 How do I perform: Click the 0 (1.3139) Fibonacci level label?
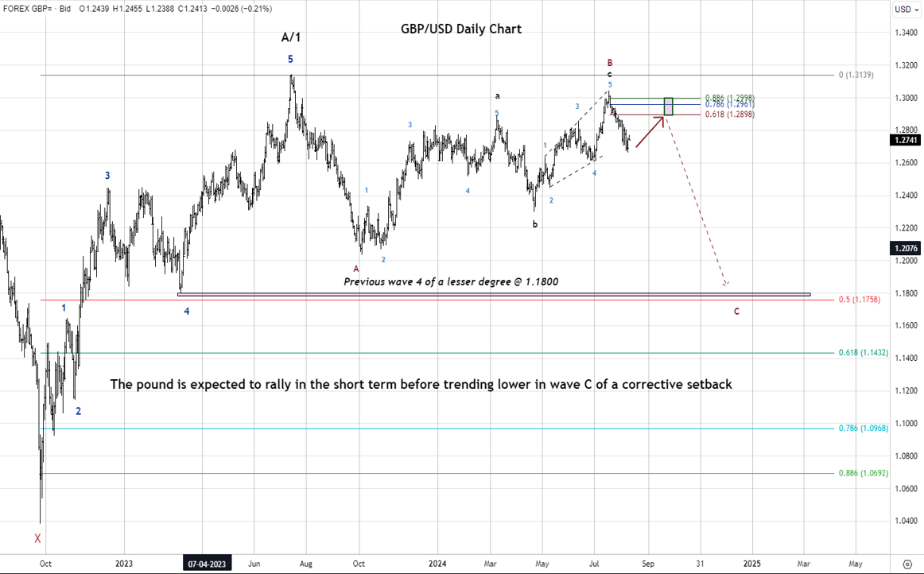pyautogui.click(x=856, y=75)
